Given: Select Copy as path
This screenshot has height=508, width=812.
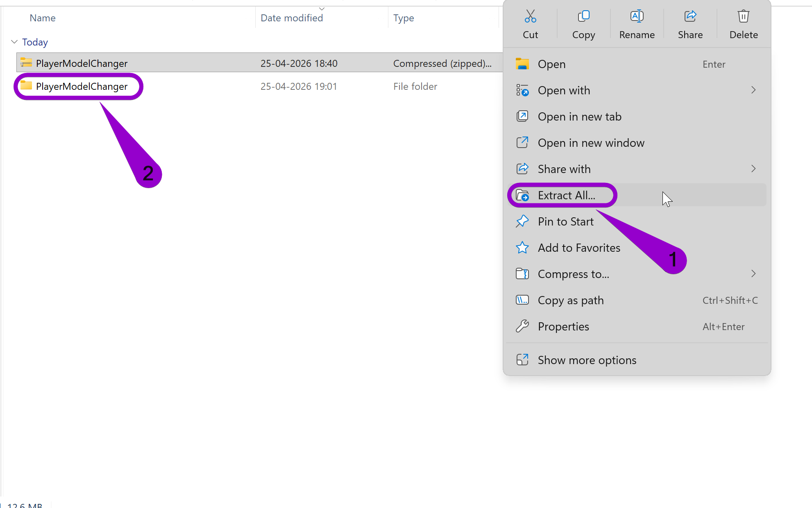Looking at the screenshot, I should 571,300.
